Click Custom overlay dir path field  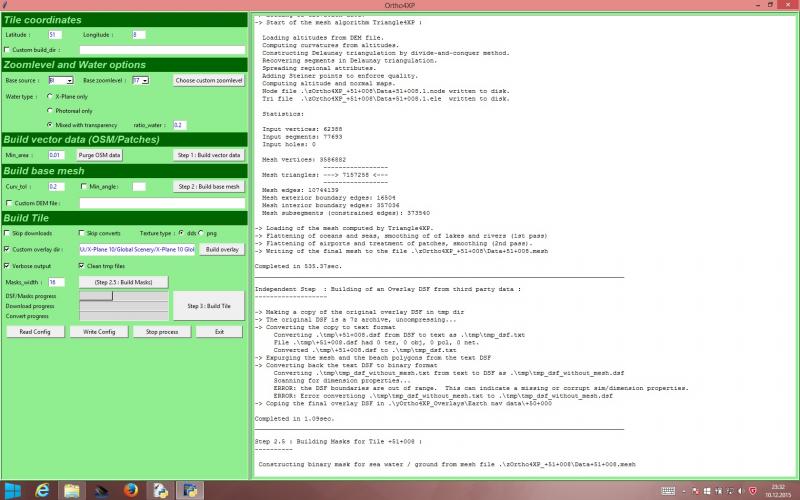point(137,249)
